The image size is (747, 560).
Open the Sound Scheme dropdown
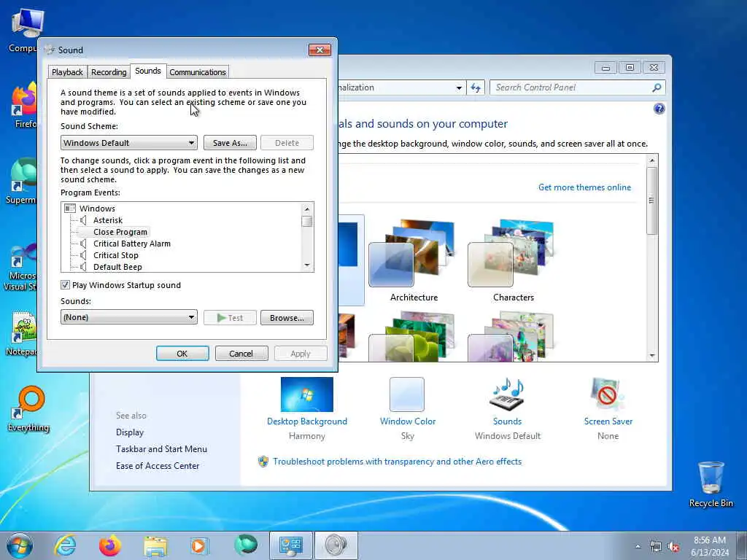[128, 143]
